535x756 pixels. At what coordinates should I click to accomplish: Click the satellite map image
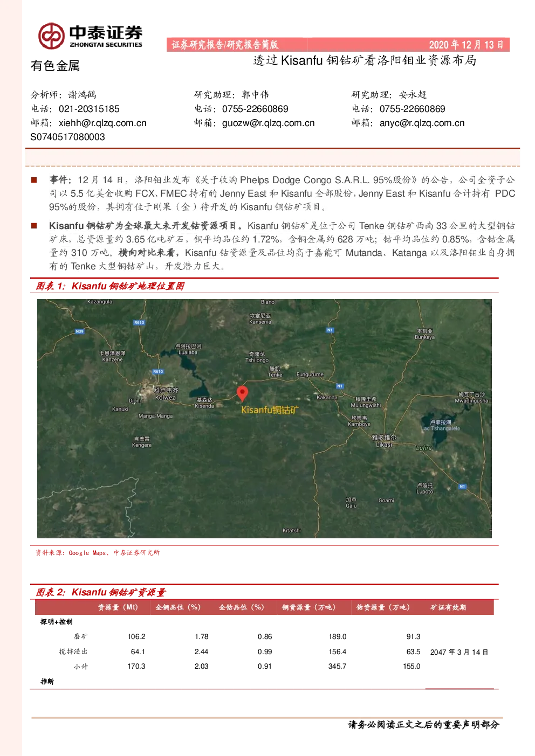[x=264, y=419]
